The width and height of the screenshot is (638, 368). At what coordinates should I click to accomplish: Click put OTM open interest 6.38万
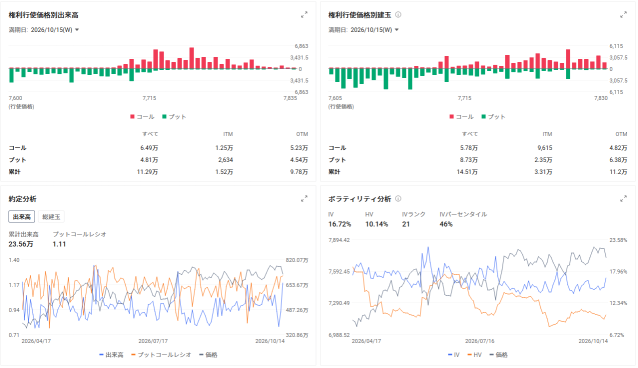618,160
